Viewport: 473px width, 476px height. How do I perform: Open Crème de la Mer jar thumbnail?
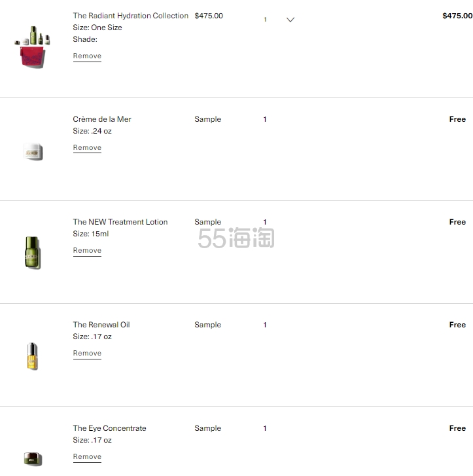click(33, 151)
